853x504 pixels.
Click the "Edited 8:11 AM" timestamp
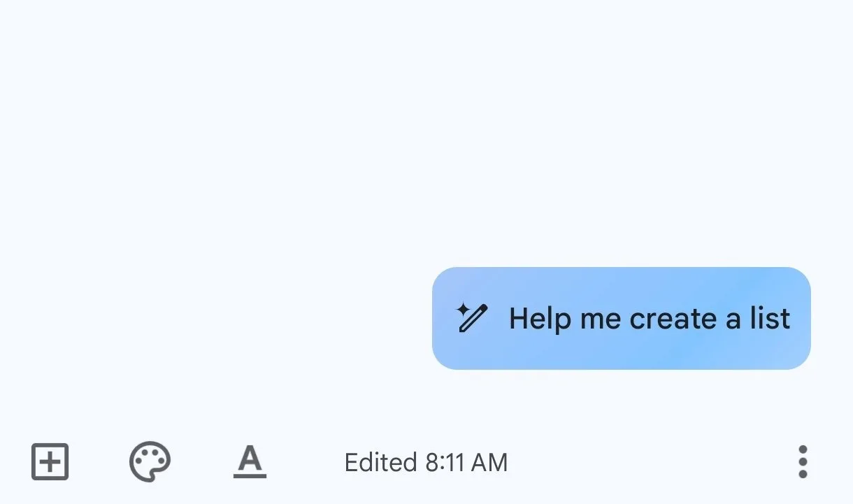click(426, 462)
